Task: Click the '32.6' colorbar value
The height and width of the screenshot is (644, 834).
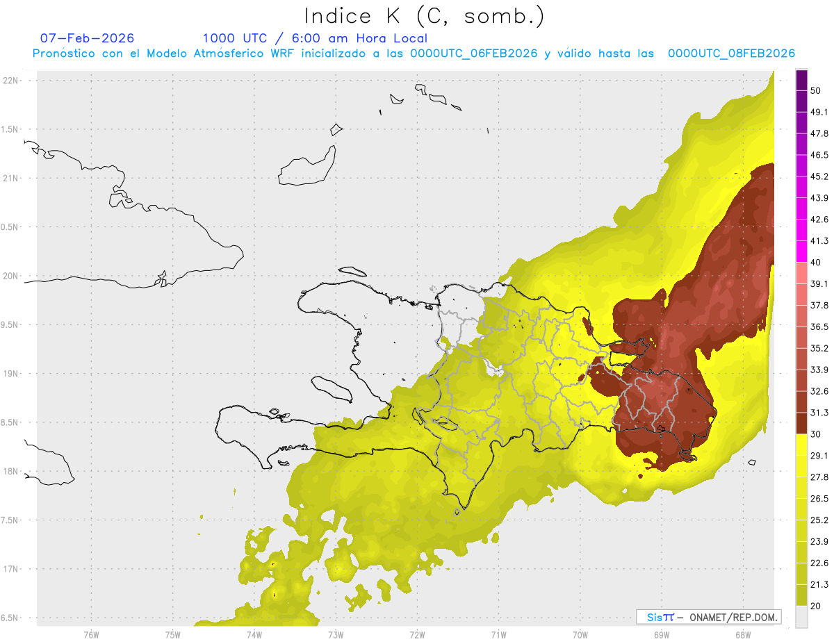Action: 819,391
